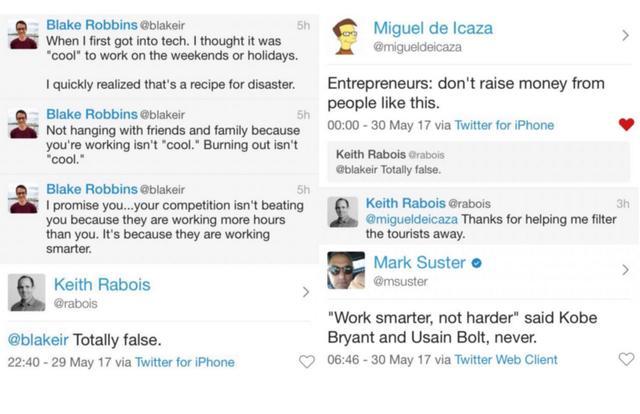Expand Mark Suster tweet chevron

point(625,270)
